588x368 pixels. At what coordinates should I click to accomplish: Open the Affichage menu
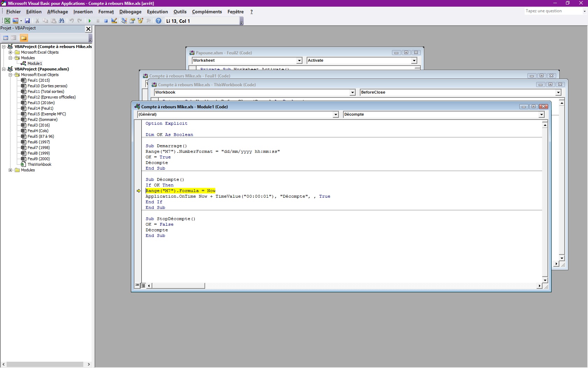pyautogui.click(x=58, y=12)
